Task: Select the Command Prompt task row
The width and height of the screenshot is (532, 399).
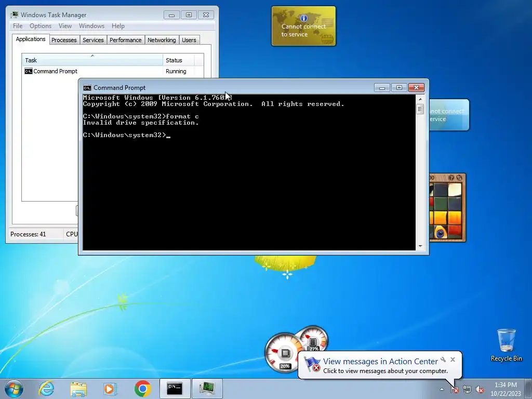Action: 113,71
